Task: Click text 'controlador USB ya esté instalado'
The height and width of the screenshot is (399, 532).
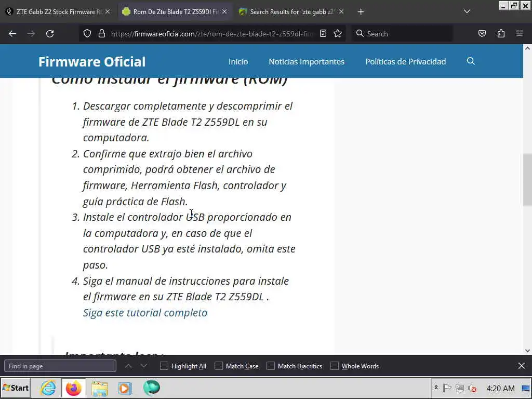Action: click(163, 249)
